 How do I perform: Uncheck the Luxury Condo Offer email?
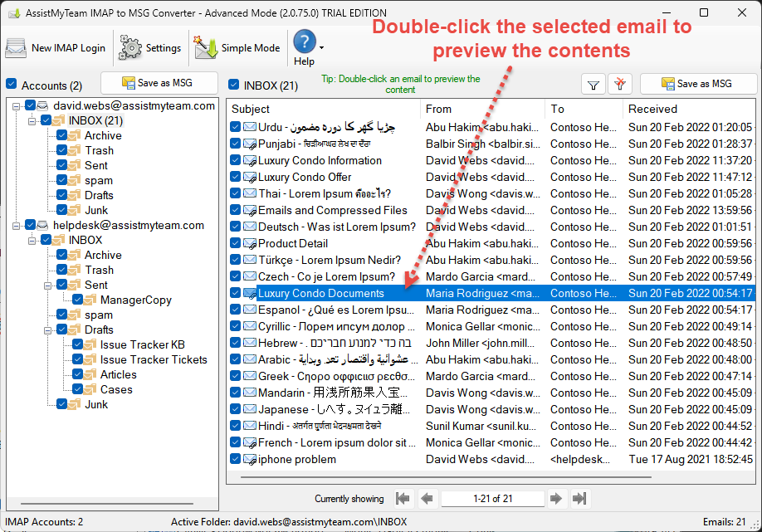(235, 177)
